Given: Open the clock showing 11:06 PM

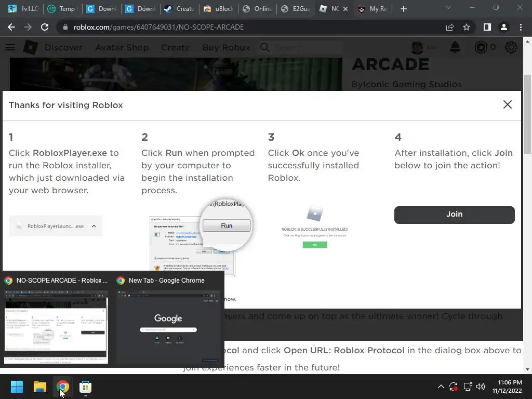Looking at the screenshot, I should click(x=507, y=387).
